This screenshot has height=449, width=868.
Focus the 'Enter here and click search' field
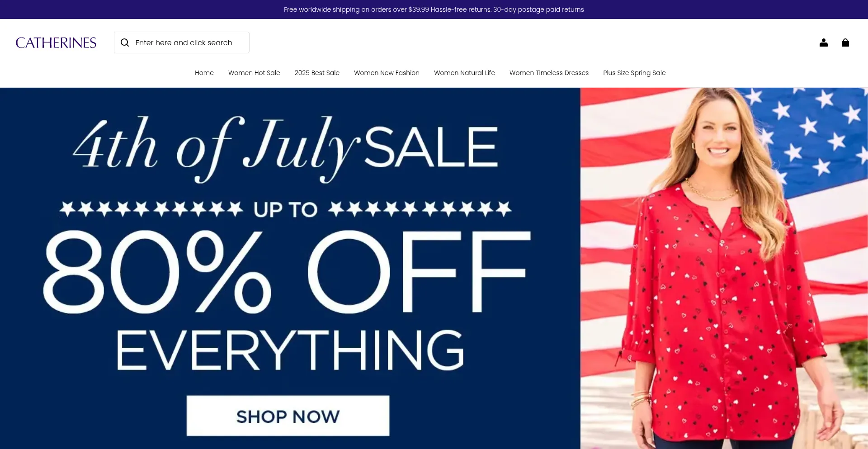[x=182, y=43]
